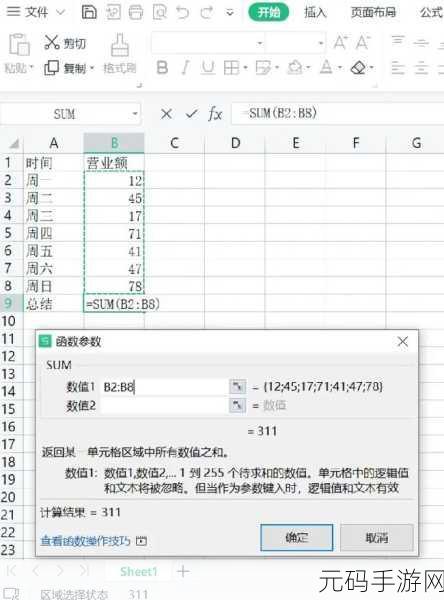Open the Name Box dropdown showing SUM
This screenshot has height=600, width=444.
[135, 114]
